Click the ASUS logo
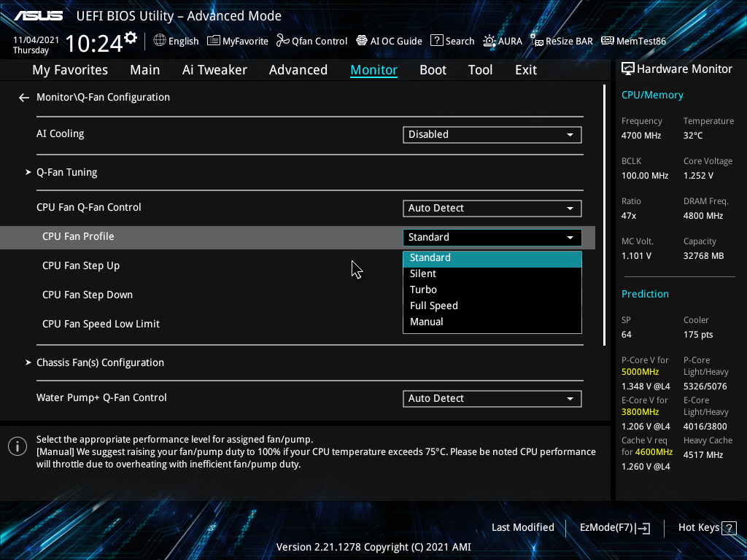Image resolution: width=747 pixels, height=560 pixels. [x=39, y=16]
